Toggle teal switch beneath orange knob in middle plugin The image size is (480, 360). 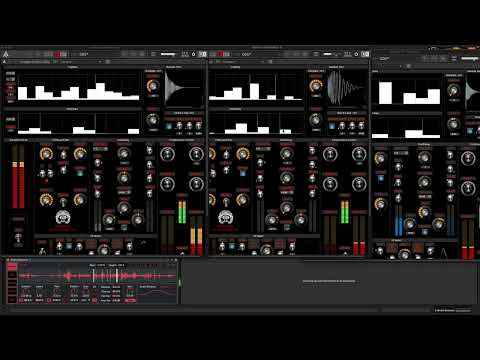(243, 173)
